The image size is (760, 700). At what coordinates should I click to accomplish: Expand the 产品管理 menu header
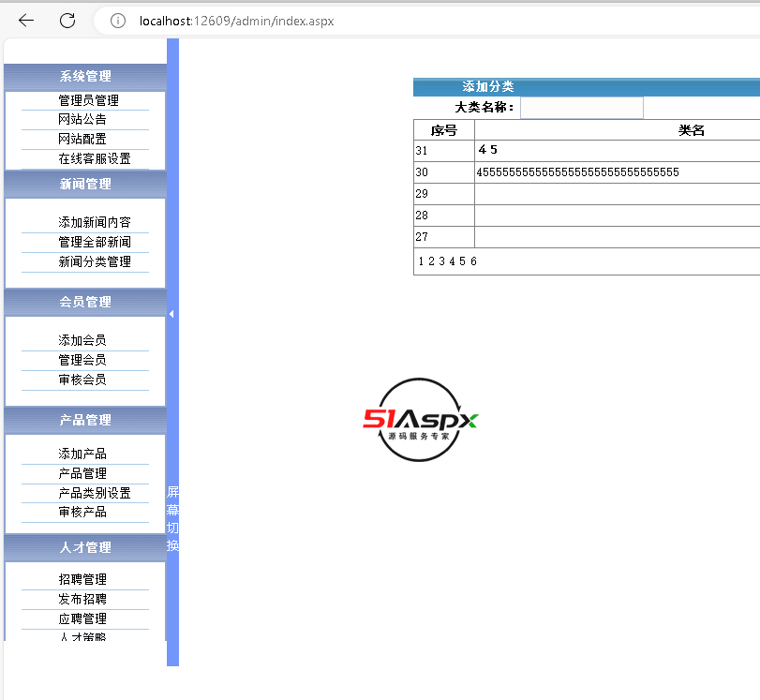[85, 420]
